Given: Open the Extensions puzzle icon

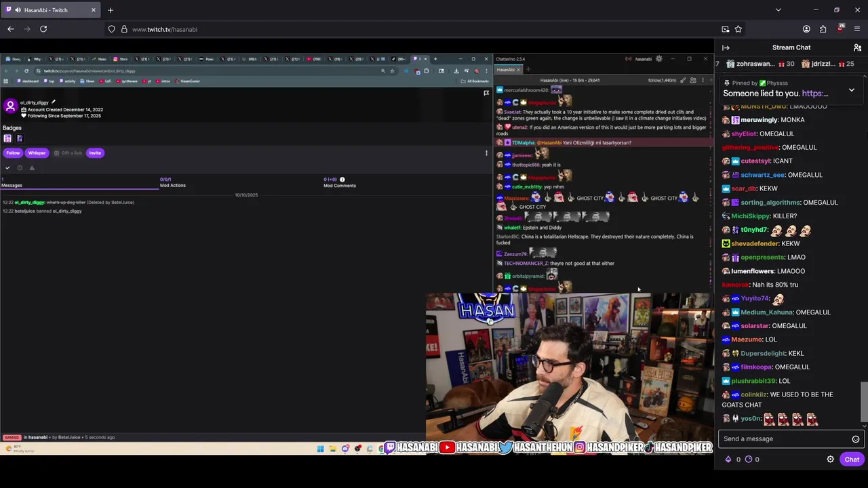Looking at the screenshot, I should [823, 29].
